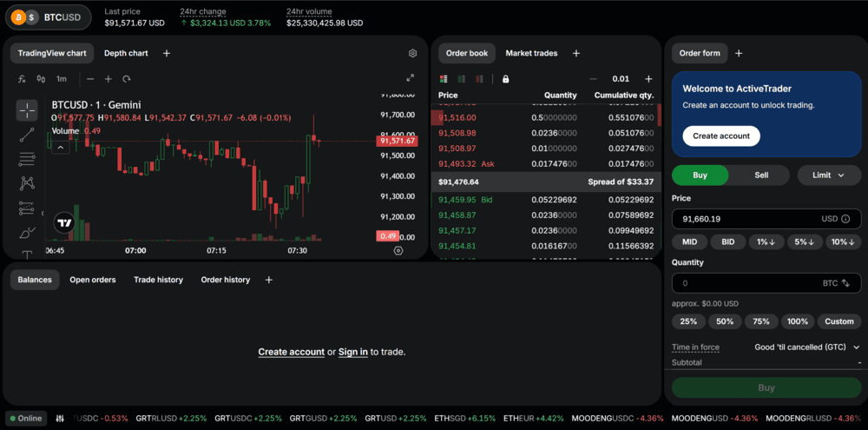The height and width of the screenshot is (430, 868).
Task: Switch to the Depth chart tab
Action: click(126, 53)
